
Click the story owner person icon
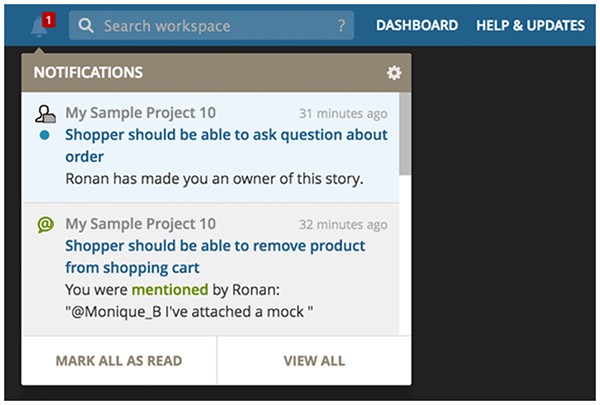click(x=44, y=113)
